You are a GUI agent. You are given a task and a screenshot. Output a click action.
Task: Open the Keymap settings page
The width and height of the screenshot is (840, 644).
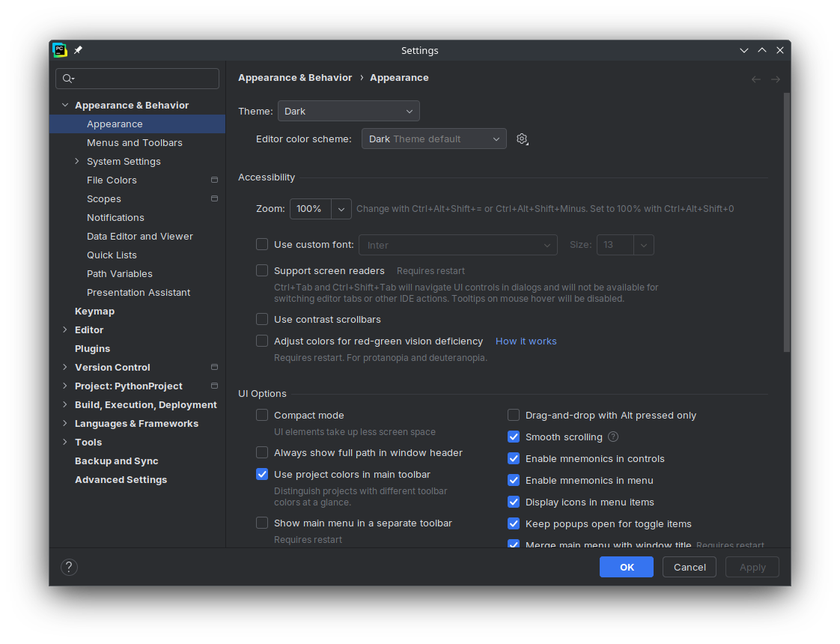[x=94, y=312]
